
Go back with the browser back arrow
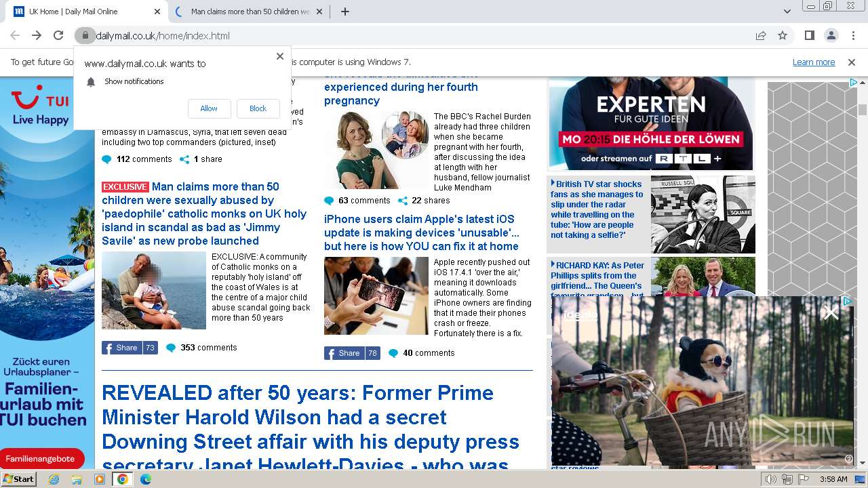pyautogui.click(x=15, y=35)
